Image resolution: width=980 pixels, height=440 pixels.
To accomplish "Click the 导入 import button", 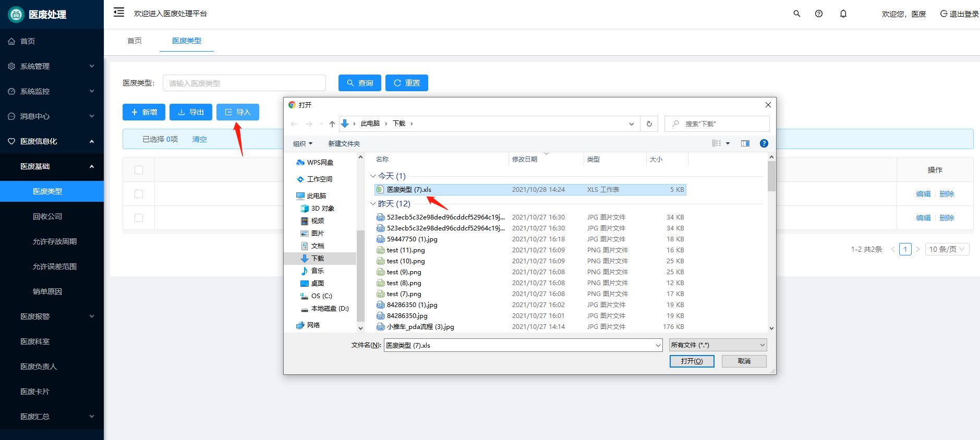I will tap(238, 112).
